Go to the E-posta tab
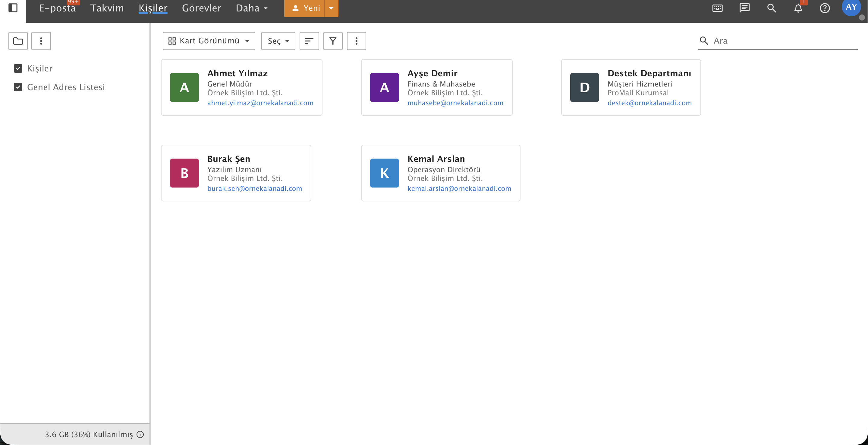Viewport: 868px width, 445px height. point(58,8)
